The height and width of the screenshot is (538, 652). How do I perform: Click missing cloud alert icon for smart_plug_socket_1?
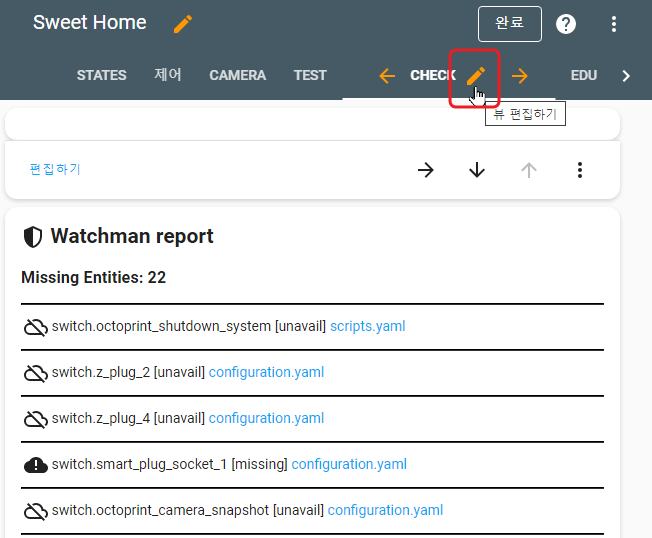[x=36, y=465]
